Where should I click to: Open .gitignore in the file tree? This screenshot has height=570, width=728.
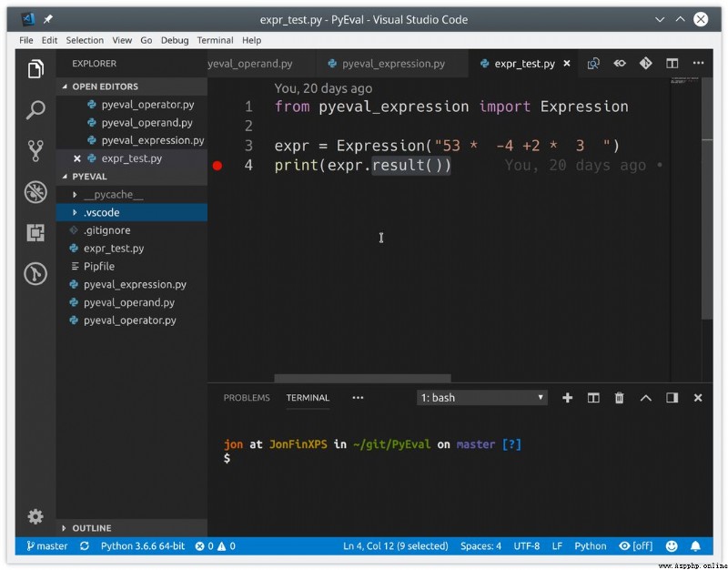point(132,230)
